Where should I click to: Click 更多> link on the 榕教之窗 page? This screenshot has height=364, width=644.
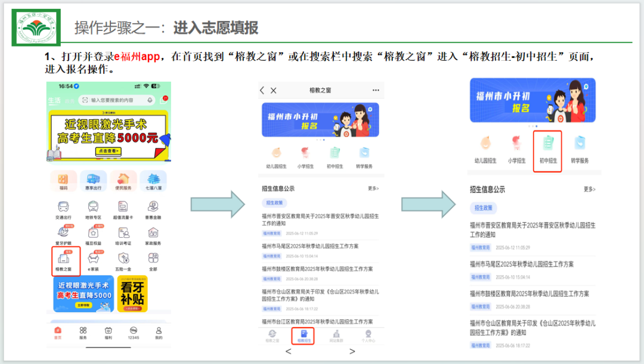click(373, 188)
